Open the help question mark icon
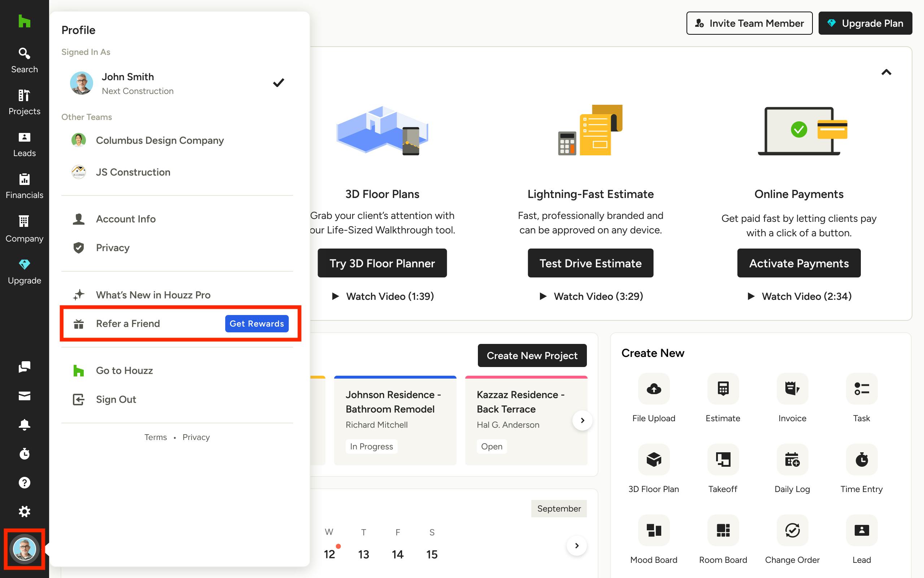Viewport: 924px width, 578px height. tap(25, 483)
